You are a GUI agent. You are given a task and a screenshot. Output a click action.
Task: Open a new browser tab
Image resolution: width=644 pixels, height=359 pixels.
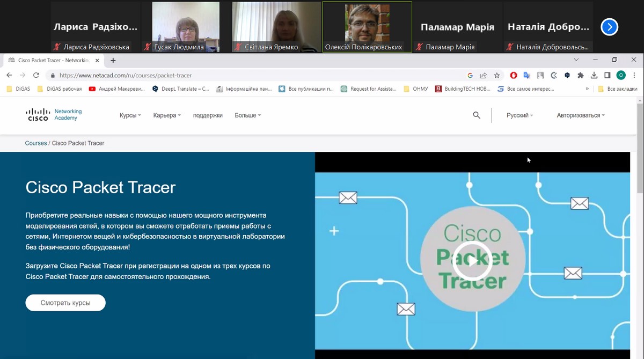(113, 61)
